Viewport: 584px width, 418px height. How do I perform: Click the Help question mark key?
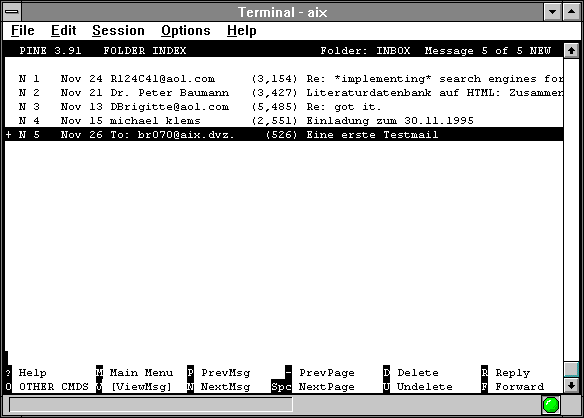point(8,372)
